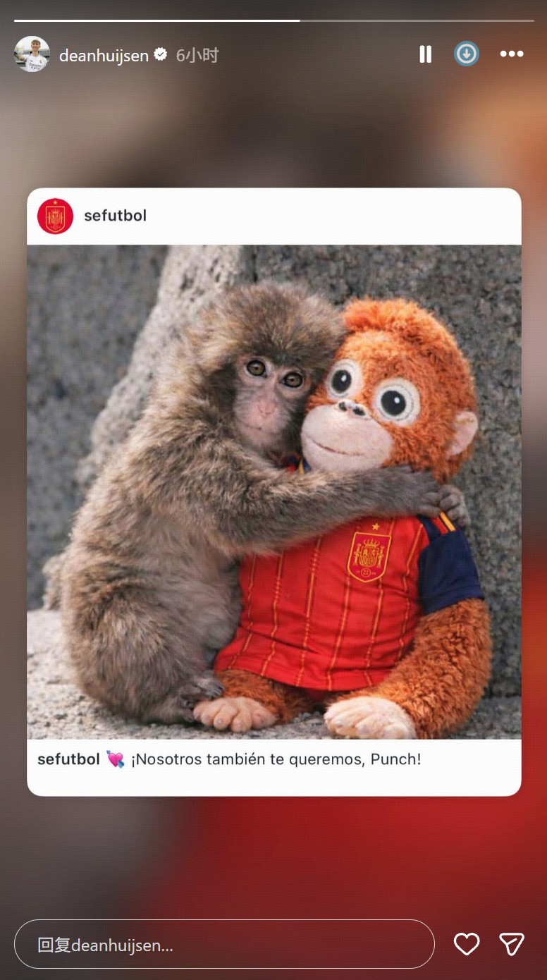Open deanhuijsen's profile picture avatar
Screen dimensions: 547x980
point(32,54)
